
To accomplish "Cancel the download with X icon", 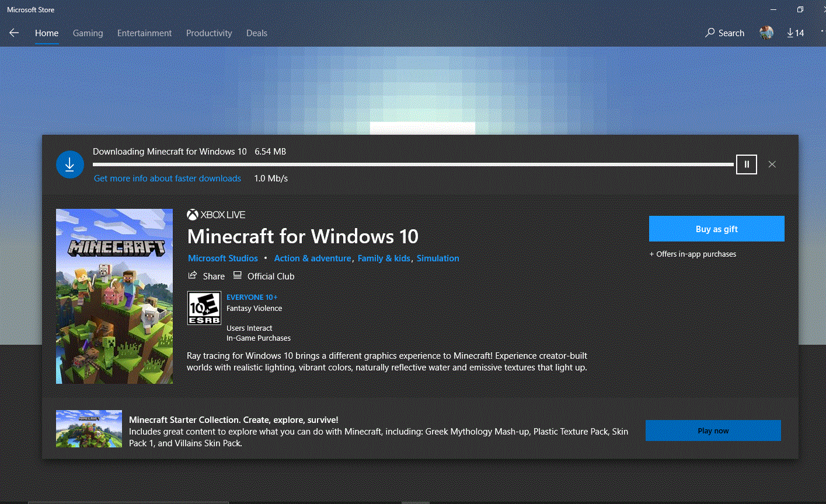I will point(772,164).
